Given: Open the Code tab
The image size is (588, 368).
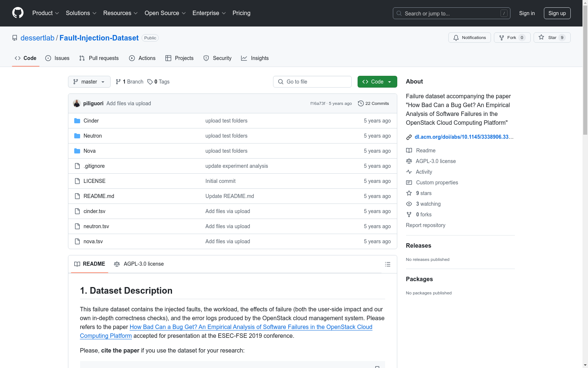Looking at the screenshot, I should click(x=26, y=58).
